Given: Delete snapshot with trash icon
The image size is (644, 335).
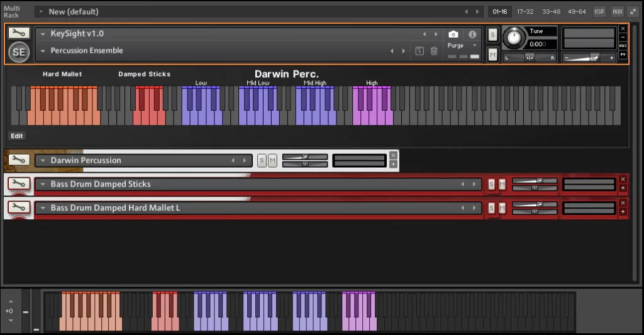Looking at the screenshot, I should pyautogui.click(x=434, y=51).
